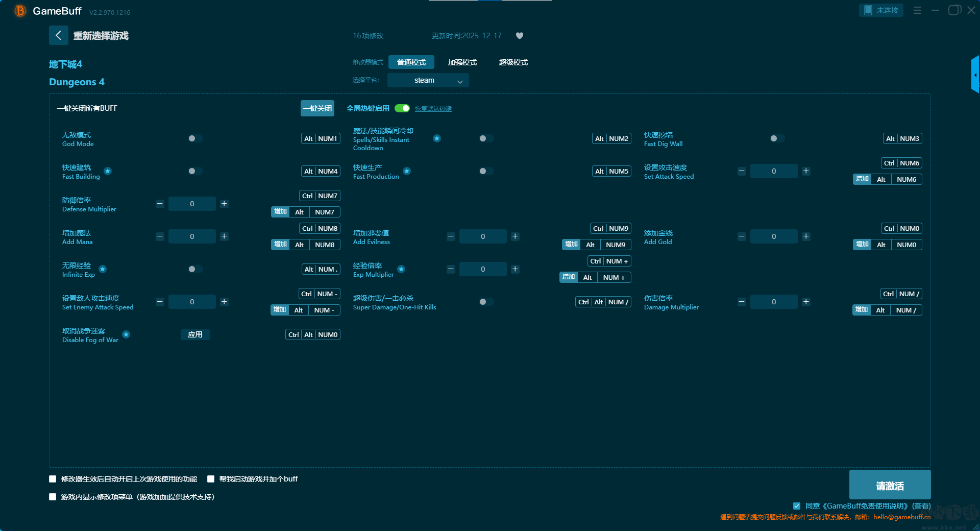Viewport: 980px width, 531px height.
Task: Click the restore default hotkeys link
Action: (433, 109)
